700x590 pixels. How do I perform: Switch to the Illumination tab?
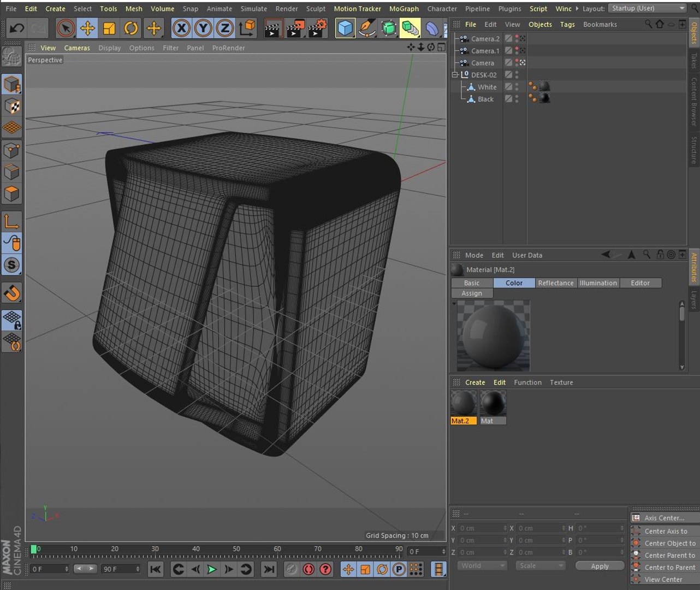point(598,283)
